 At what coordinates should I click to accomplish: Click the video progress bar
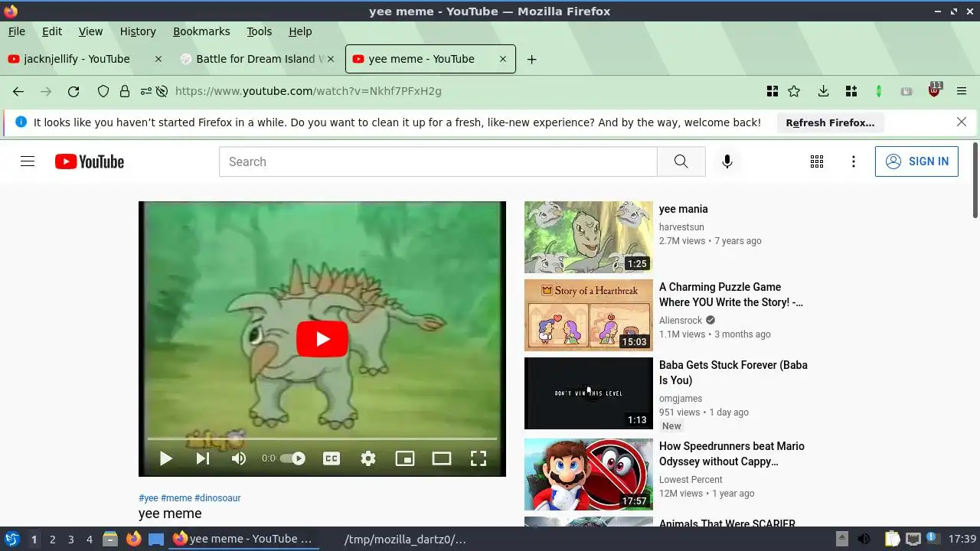(x=322, y=439)
